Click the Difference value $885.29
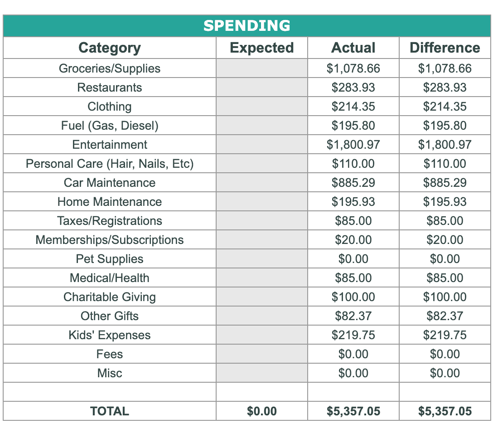 tap(445, 182)
